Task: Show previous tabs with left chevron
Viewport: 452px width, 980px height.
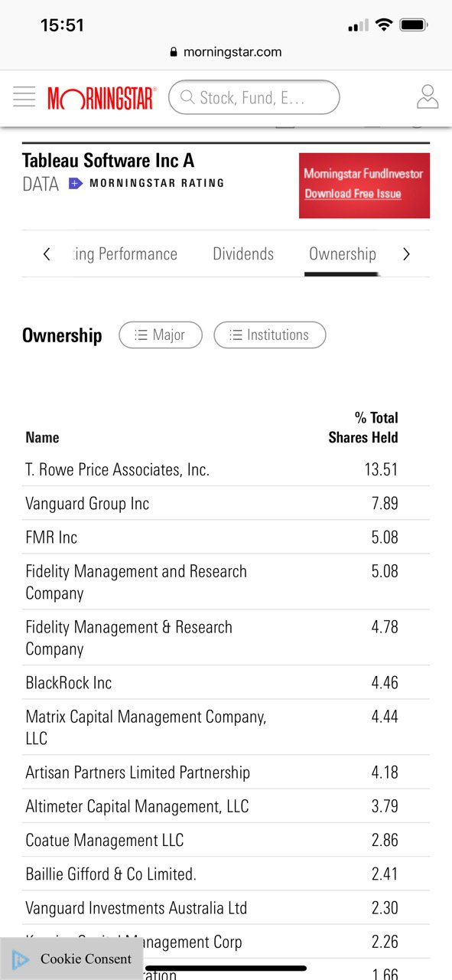Action: 47,254
